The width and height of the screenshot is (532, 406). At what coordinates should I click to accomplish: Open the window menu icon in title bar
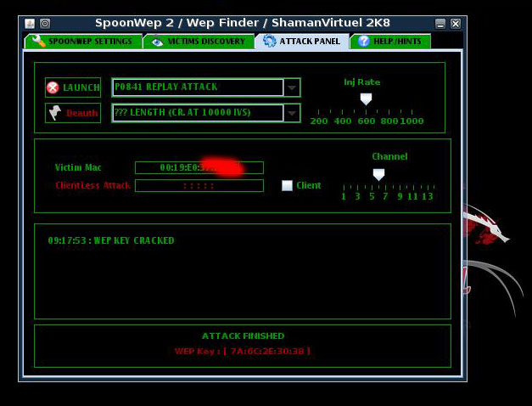[30, 23]
